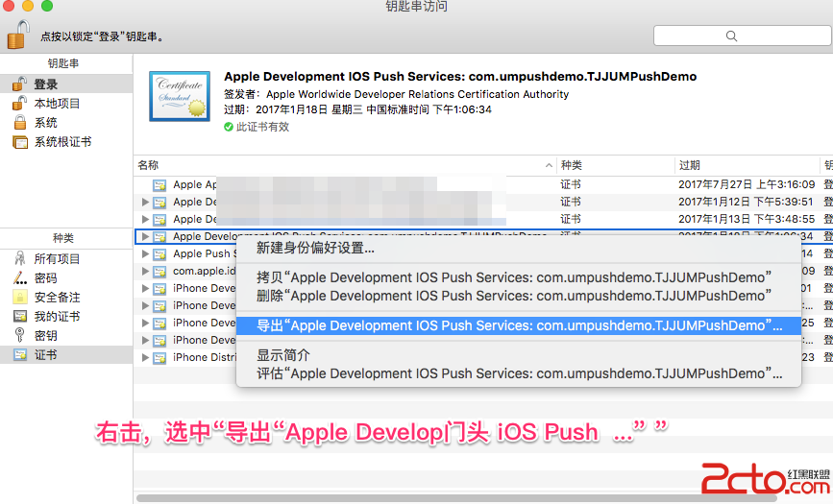
Task: Choose 导出 Apple Development IOS Push Services
Action: (519, 325)
